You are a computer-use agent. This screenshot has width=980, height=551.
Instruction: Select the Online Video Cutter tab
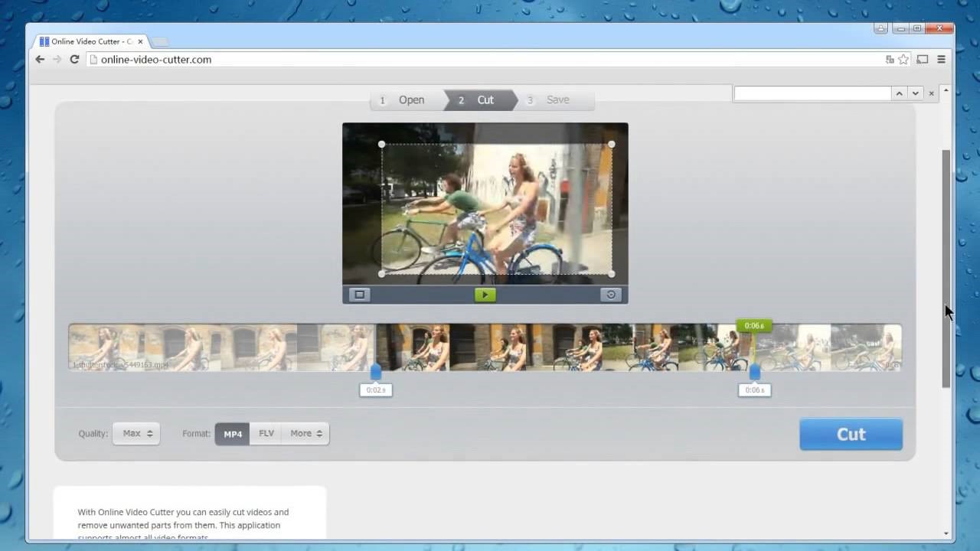click(x=90, y=41)
